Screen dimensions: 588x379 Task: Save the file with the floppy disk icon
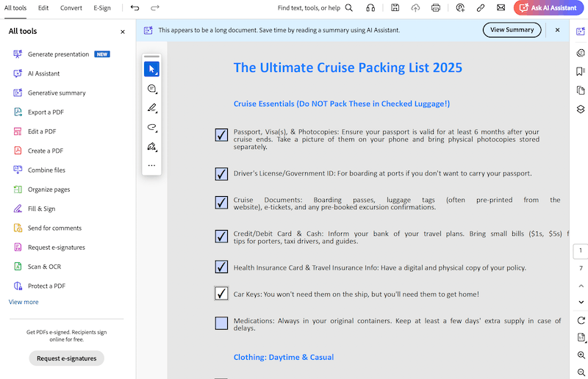tap(395, 7)
